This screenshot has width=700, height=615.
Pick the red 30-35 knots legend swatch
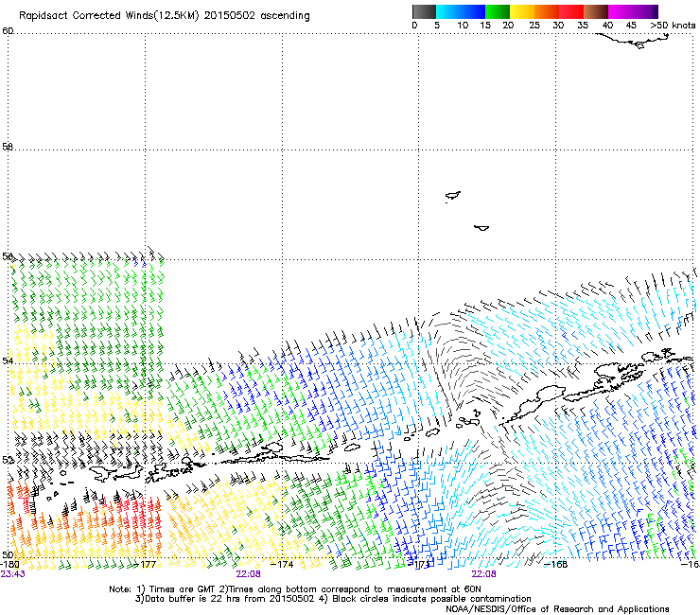point(571,11)
